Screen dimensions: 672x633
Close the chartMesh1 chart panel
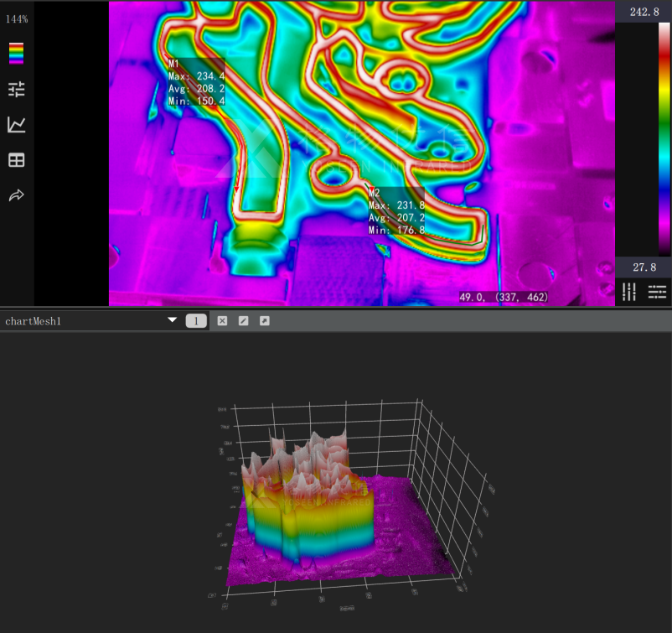pyautogui.click(x=222, y=321)
